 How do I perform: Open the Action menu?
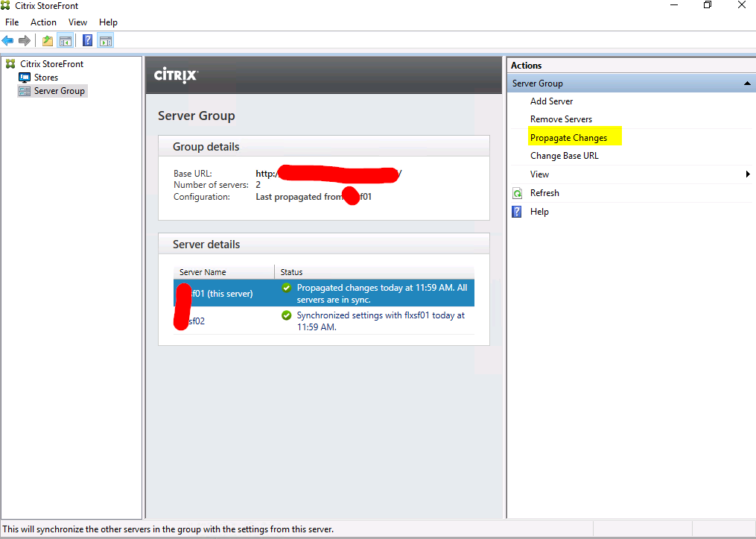pyautogui.click(x=43, y=22)
